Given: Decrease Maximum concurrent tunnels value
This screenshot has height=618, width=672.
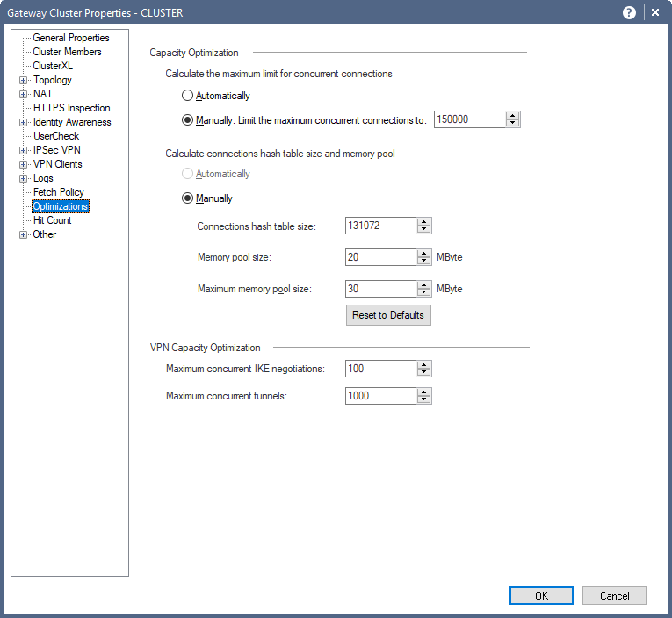Looking at the screenshot, I should pos(424,400).
